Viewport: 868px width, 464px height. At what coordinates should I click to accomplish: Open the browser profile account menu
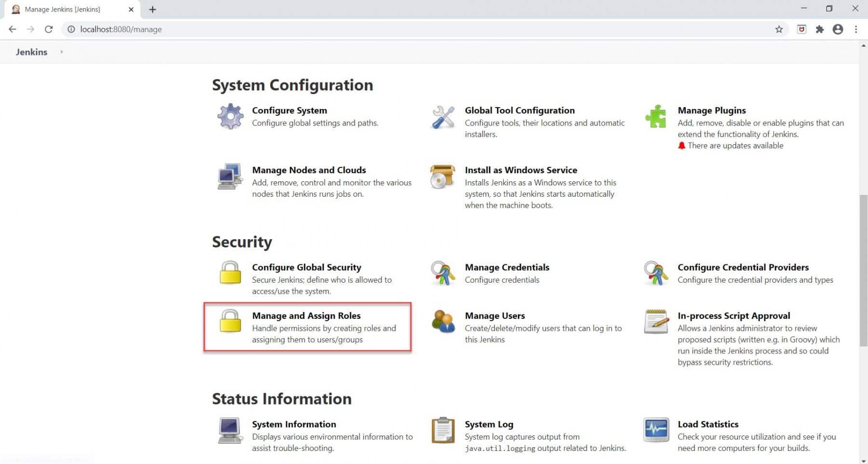(x=838, y=29)
